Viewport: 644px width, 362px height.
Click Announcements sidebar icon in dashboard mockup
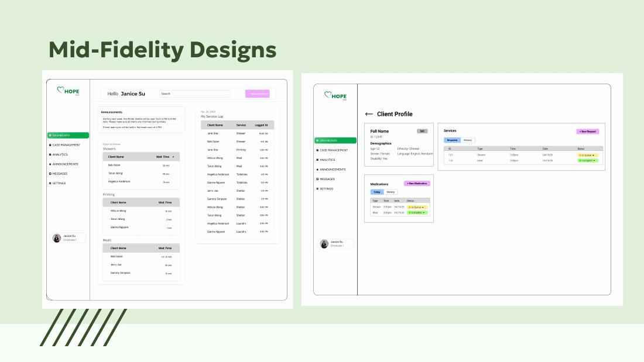[x=50, y=164]
